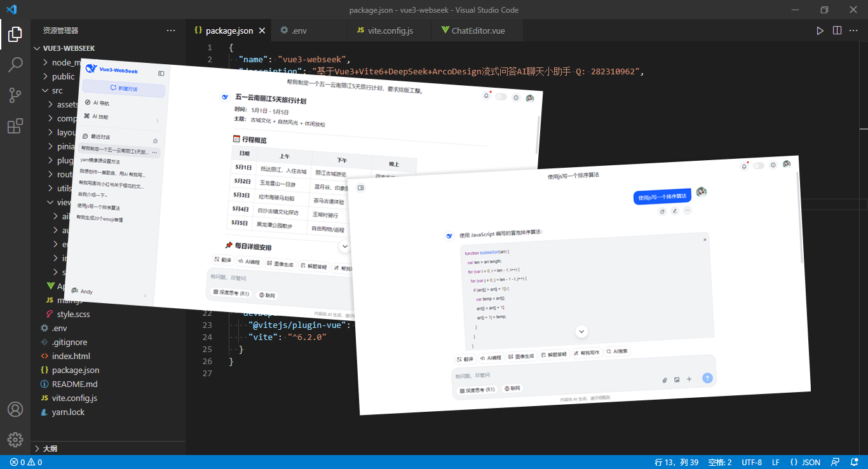Click the Run triangle icon in the editor title bar
Image resolution: width=868 pixels, height=469 pixels.
tap(820, 31)
